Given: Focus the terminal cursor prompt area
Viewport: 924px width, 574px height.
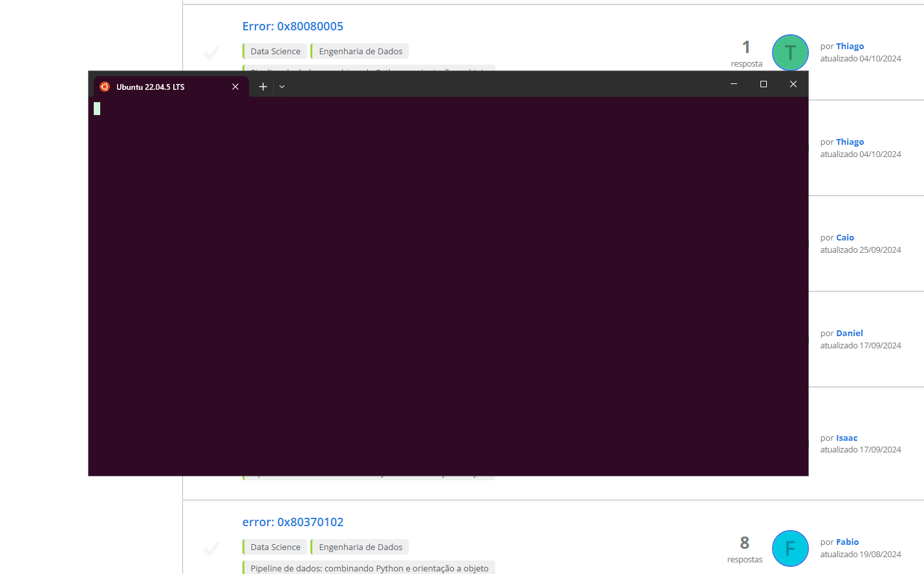Looking at the screenshot, I should [97, 109].
